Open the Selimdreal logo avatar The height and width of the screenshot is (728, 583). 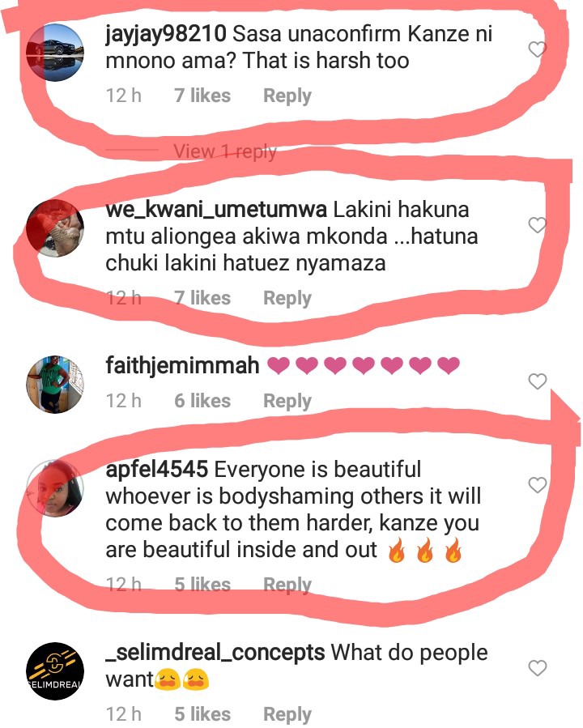point(55,671)
